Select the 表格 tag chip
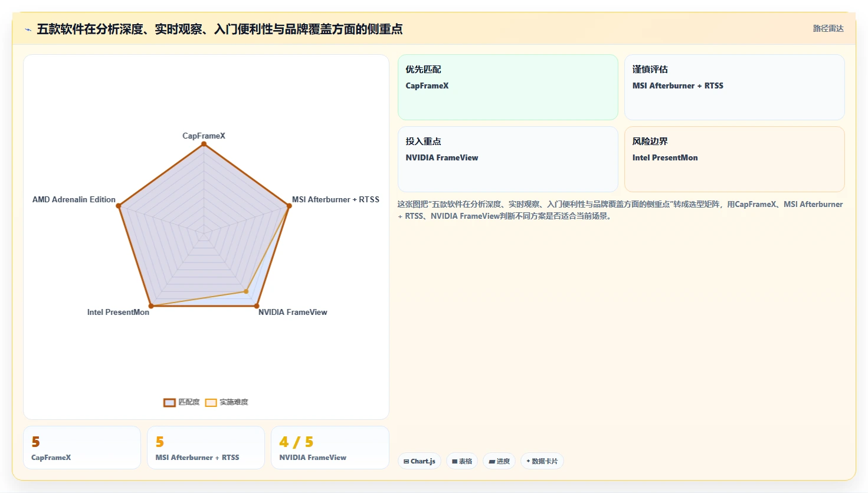The image size is (868, 493). click(462, 461)
